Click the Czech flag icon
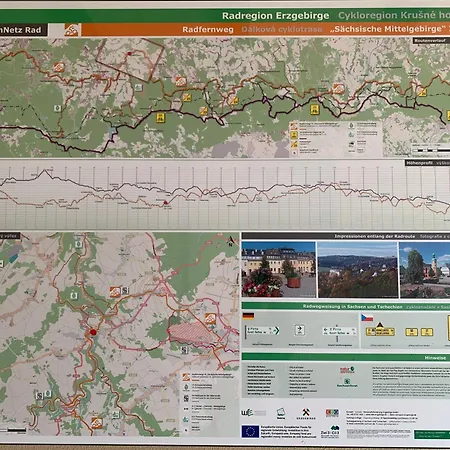Screen dimensions: 450x450 pos(367,317)
